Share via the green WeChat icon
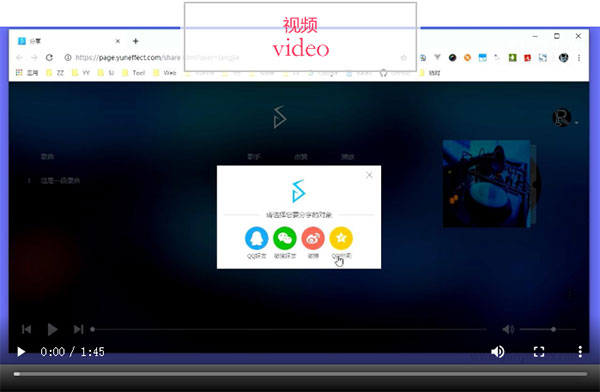The image size is (600, 392). pos(285,238)
